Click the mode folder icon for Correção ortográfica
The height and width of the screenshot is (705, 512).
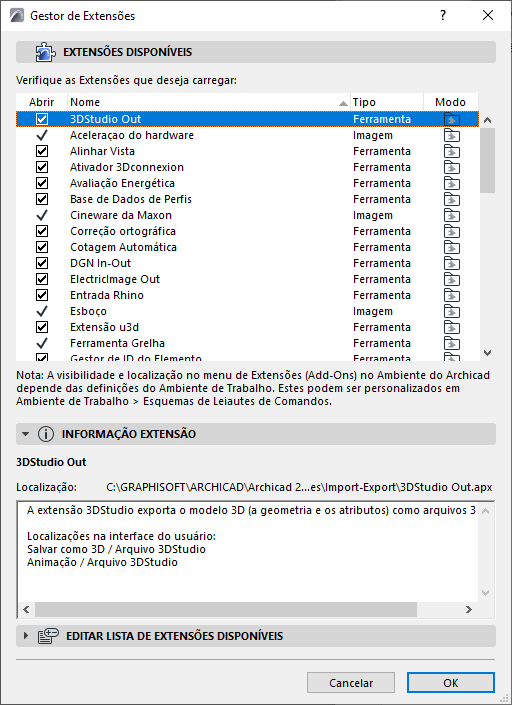[452, 231]
